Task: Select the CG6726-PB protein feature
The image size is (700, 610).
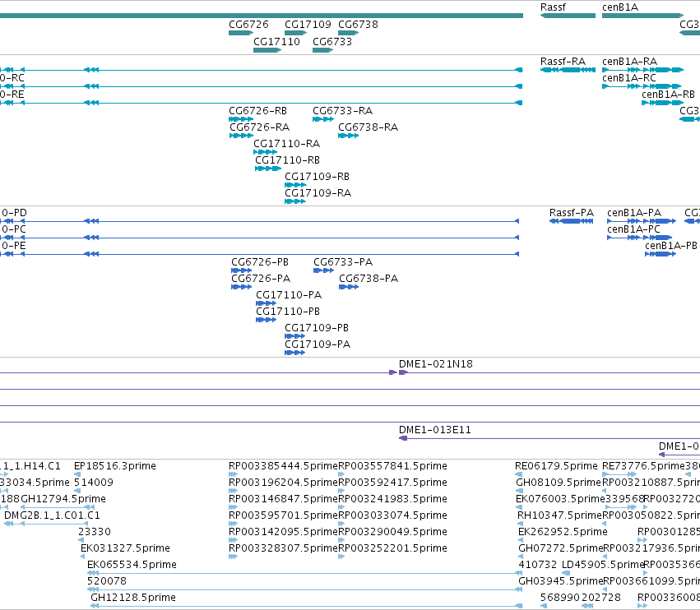Action: tap(242, 270)
